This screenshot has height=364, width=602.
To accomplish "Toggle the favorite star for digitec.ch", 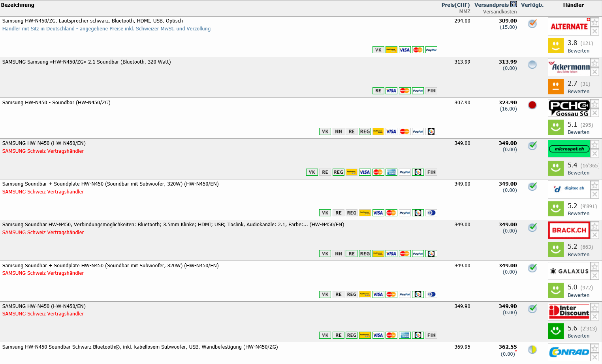I will pos(594,185).
